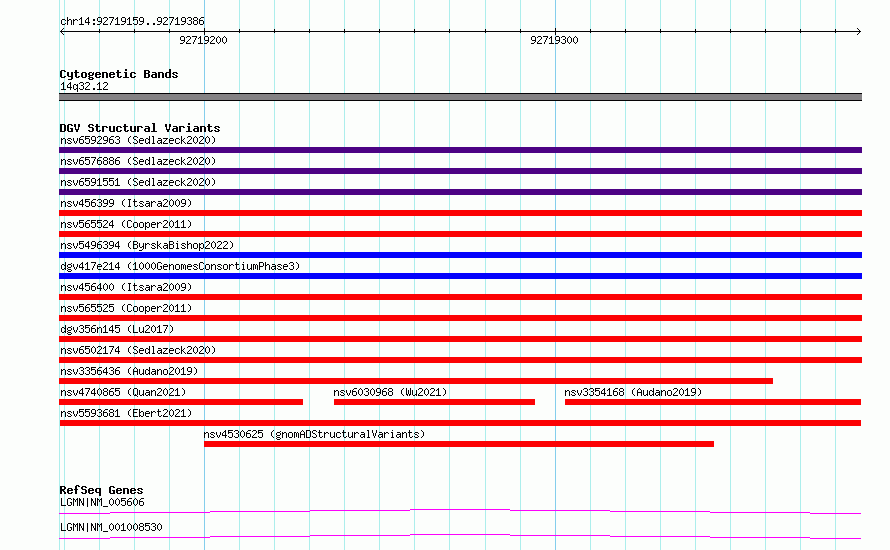Click the red bar for nsv3354168
The image size is (890, 550).
point(713,402)
